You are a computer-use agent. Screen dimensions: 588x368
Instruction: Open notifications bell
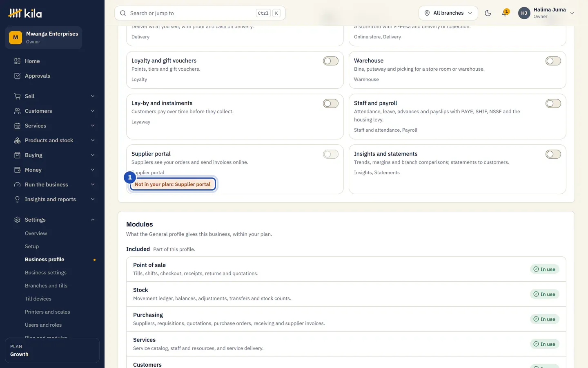(x=505, y=13)
